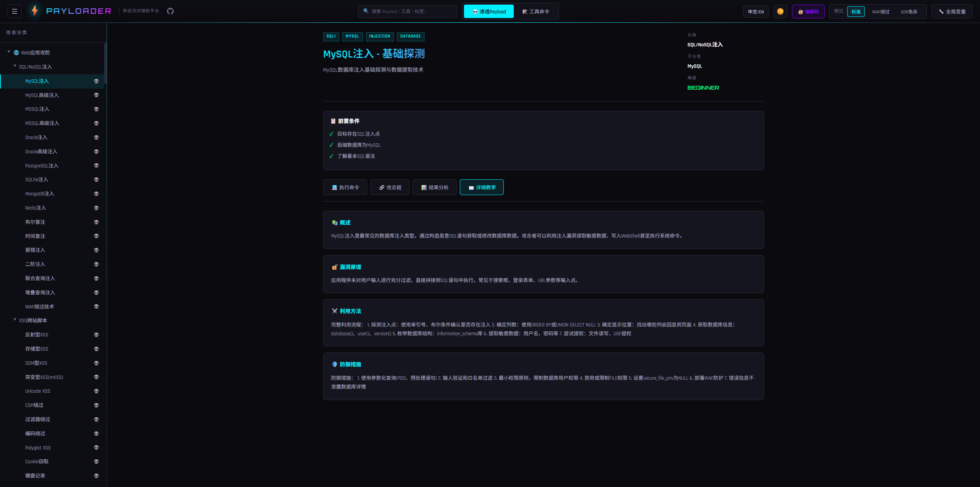Screen dimensions: 980x487
Task: Switch to the 执行命令 tab
Action: tap(345, 187)
